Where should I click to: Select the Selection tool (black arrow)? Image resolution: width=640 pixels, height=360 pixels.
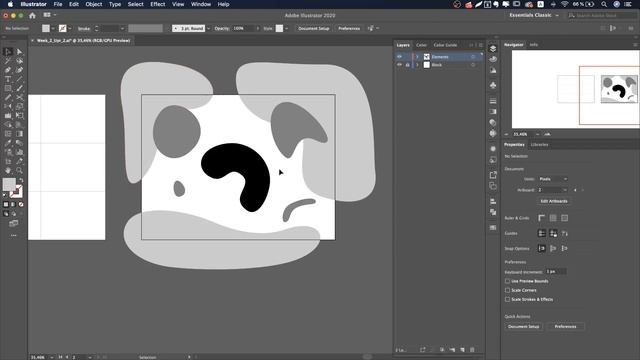pyautogui.click(x=8, y=52)
